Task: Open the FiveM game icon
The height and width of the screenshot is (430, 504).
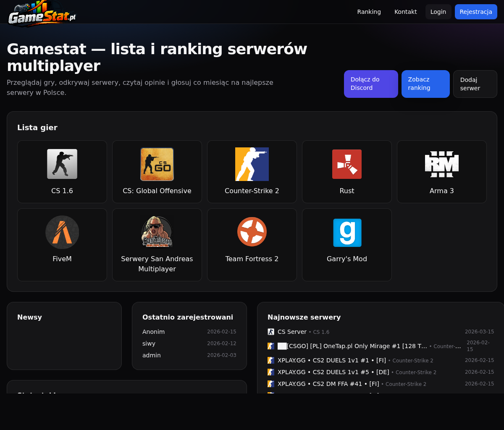Action: pyautogui.click(x=62, y=232)
